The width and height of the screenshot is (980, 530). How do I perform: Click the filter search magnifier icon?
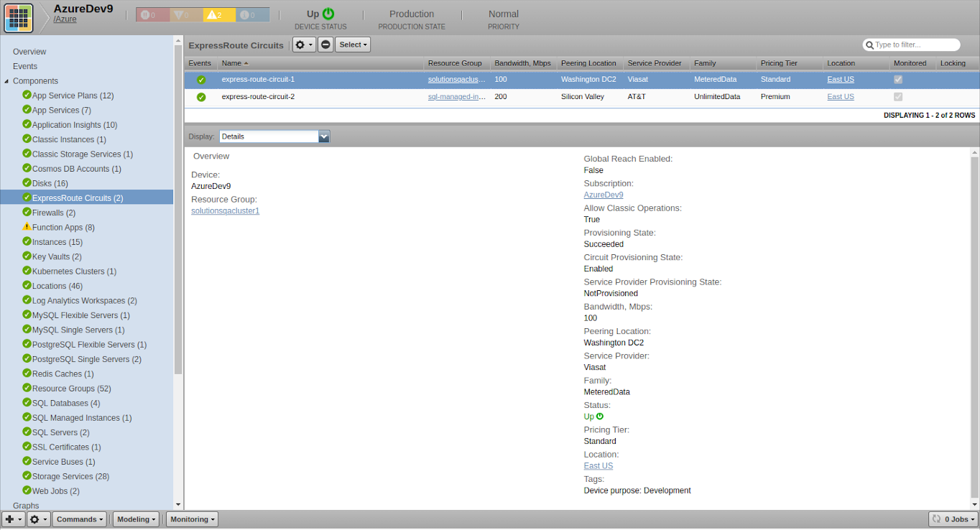point(869,45)
